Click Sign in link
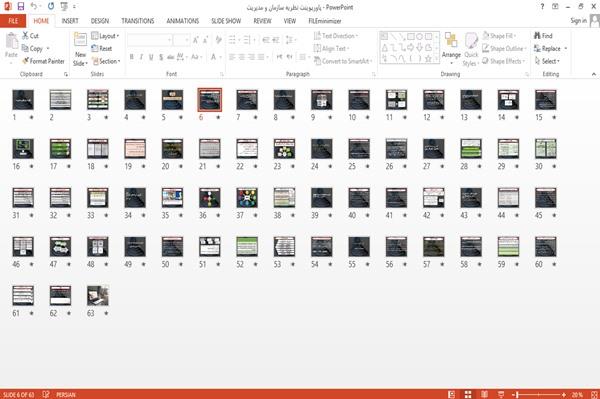Viewport: 600px width, 399px height. 578,21
